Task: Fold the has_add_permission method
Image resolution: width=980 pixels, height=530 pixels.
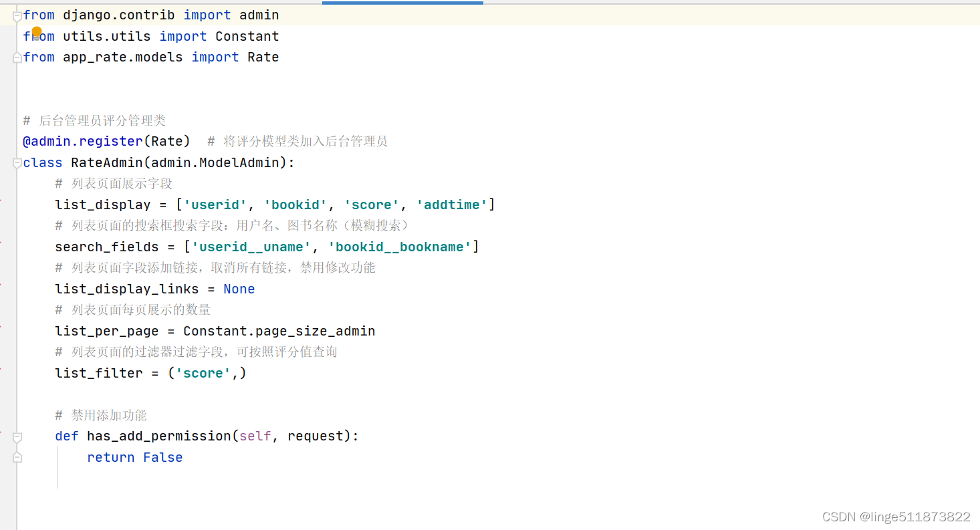Action: tap(17, 436)
